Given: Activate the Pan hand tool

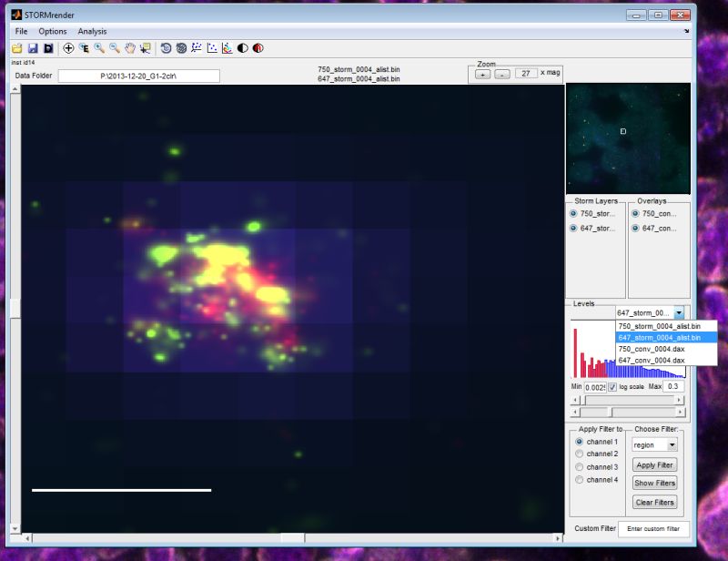Looking at the screenshot, I should click(x=130, y=47).
